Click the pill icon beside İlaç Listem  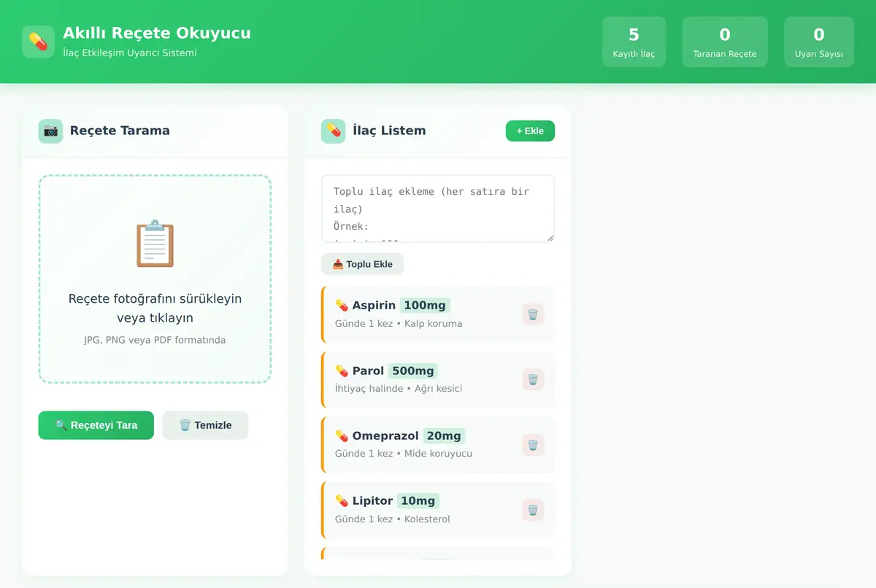333,131
